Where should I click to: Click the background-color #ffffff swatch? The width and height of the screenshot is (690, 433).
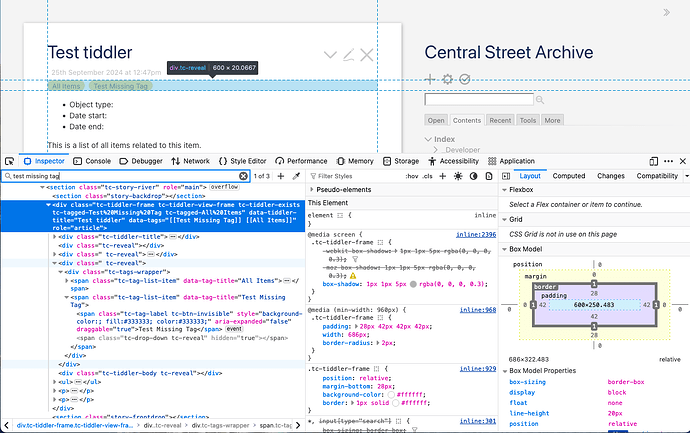[391, 395]
